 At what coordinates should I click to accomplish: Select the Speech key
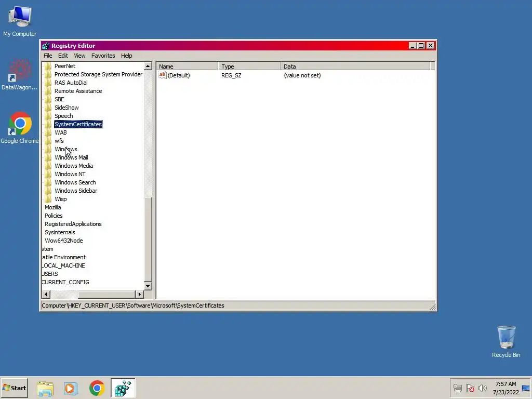[x=64, y=116]
